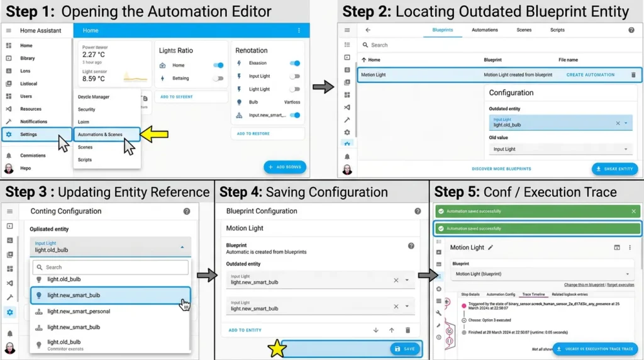Screen dimensions: 644x360
Task: Click help icon beside Blueprint description
Action: tap(411, 245)
